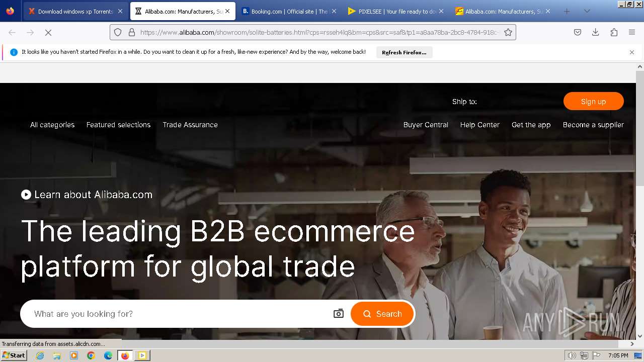Open PIXELSEE player taskbar icon
The width and height of the screenshot is (644, 362).
pos(142,355)
